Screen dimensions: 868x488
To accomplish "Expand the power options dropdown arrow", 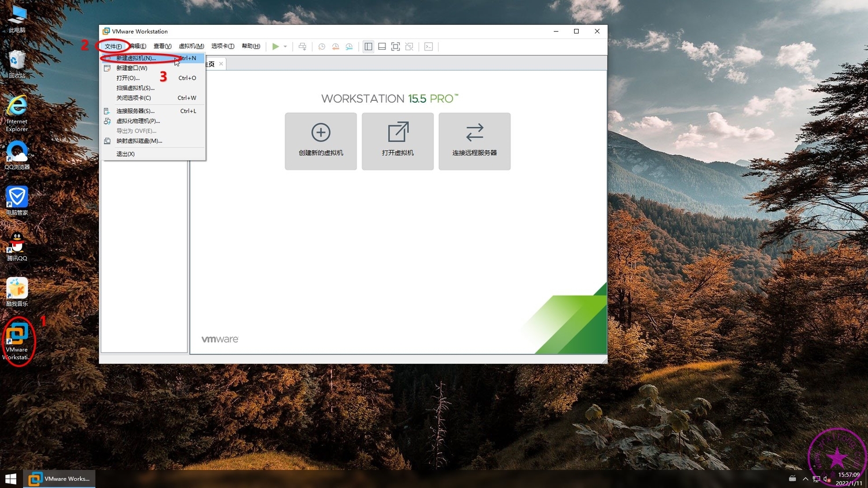I will point(285,47).
